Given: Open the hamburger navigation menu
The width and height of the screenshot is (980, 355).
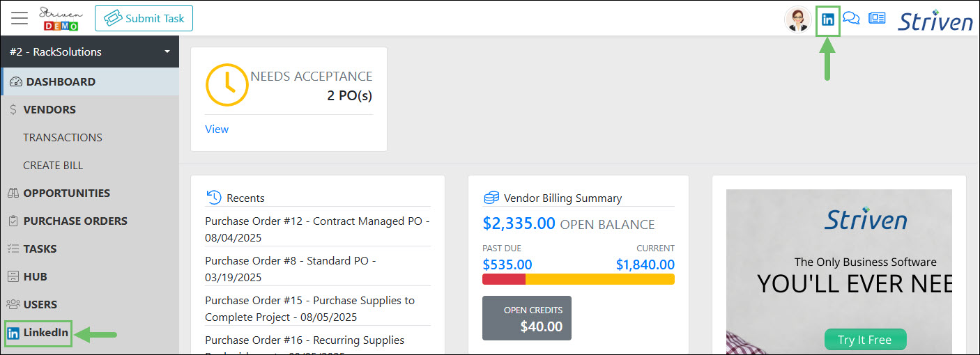Looking at the screenshot, I should [20, 18].
